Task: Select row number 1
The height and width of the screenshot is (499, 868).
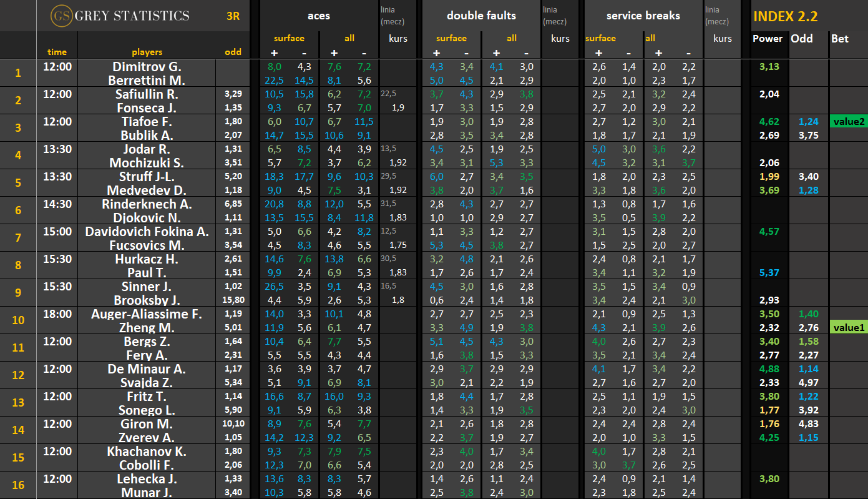Action: point(18,73)
